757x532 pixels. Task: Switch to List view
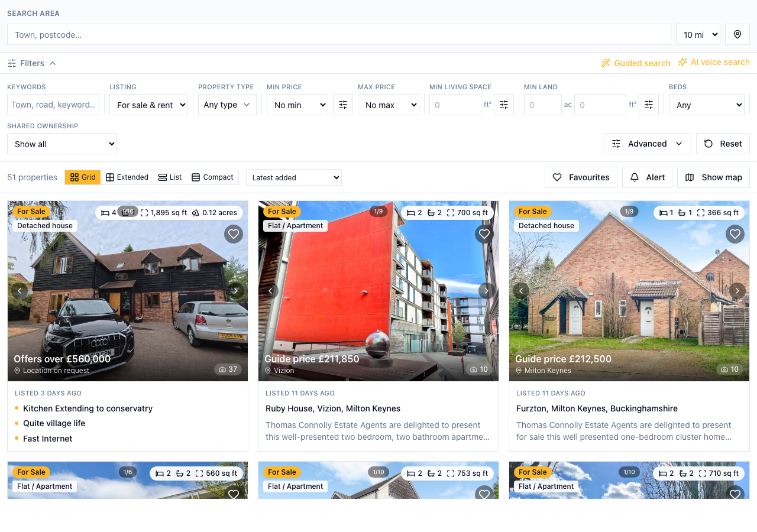[x=170, y=177]
